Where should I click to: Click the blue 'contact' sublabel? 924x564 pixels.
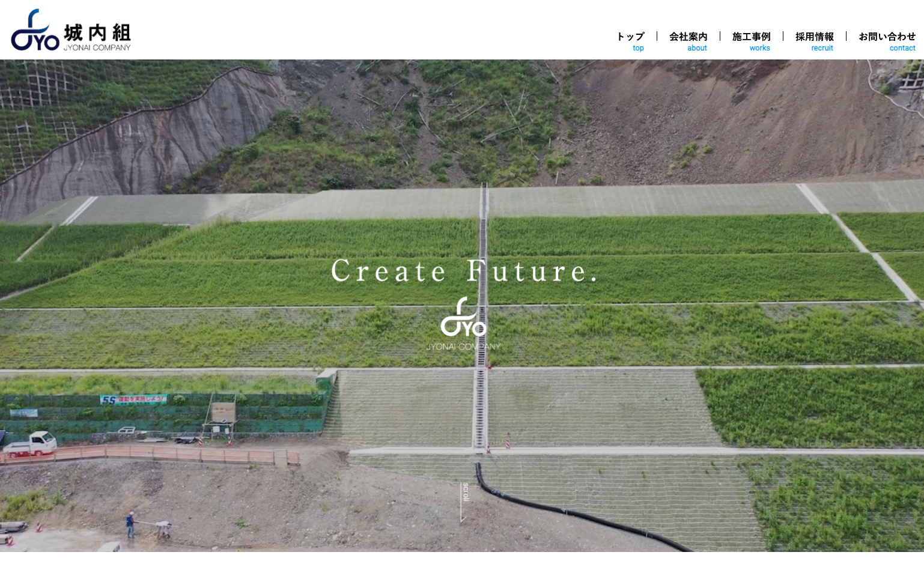tap(902, 48)
